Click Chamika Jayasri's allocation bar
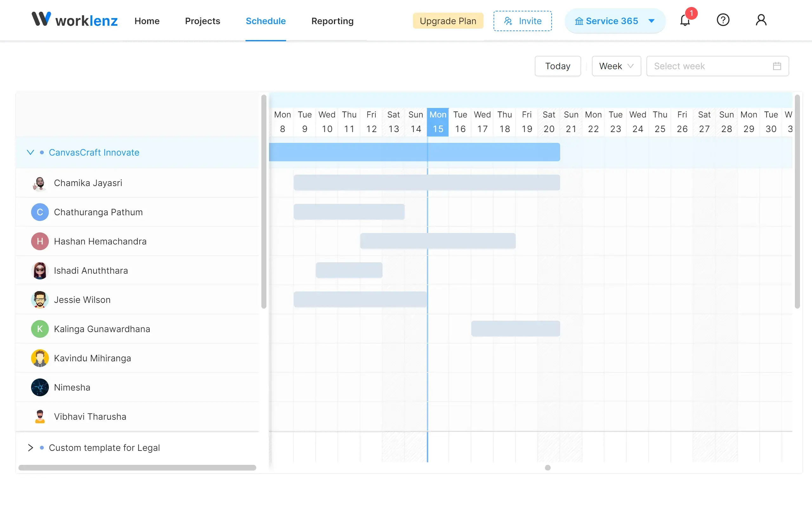This screenshot has width=812, height=508. click(427, 183)
